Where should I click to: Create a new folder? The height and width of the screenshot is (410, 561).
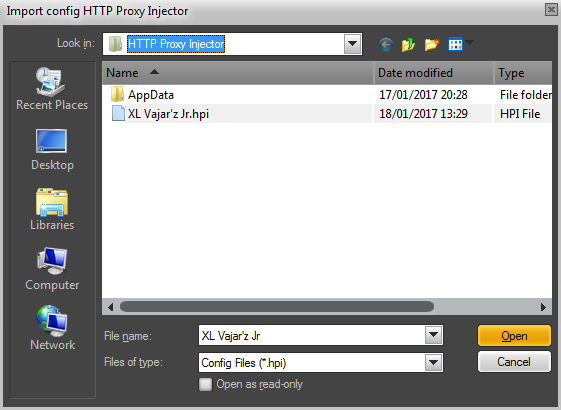click(x=432, y=45)
